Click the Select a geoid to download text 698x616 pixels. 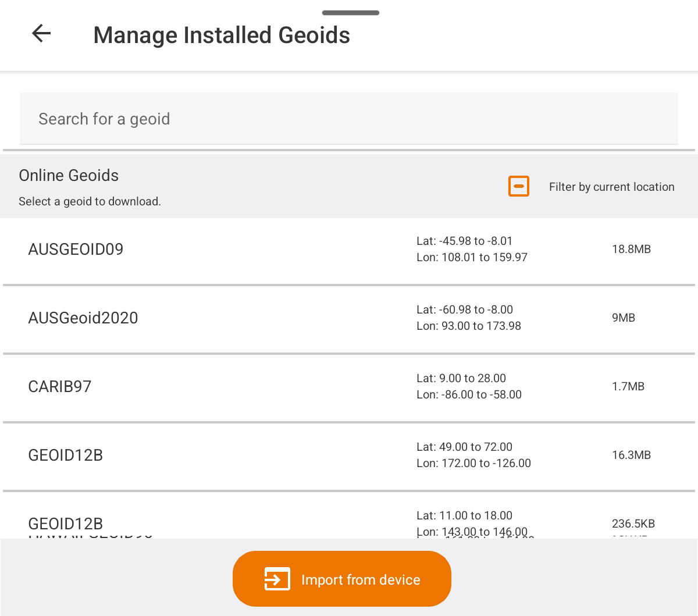click(90, 201)
